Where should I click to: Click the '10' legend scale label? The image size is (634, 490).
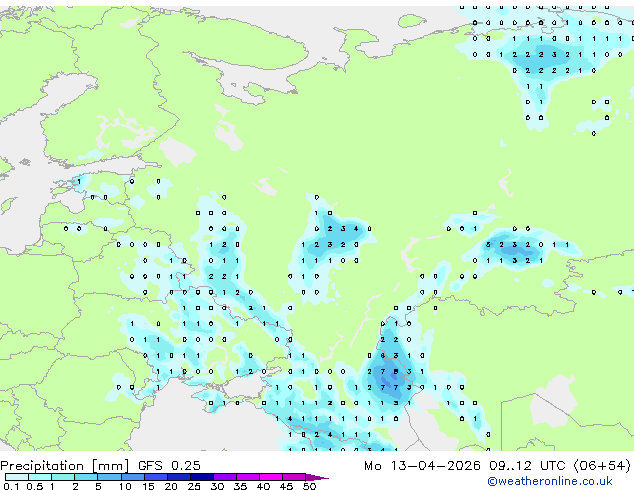click(125, 486)
